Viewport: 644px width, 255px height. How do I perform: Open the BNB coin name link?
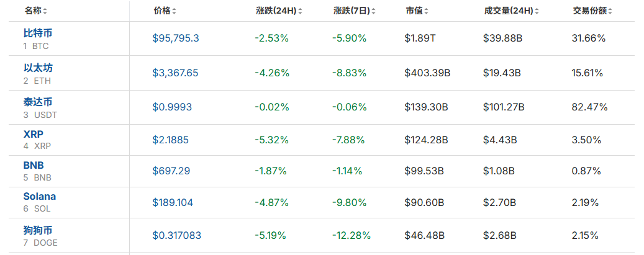tap(34, 165)
